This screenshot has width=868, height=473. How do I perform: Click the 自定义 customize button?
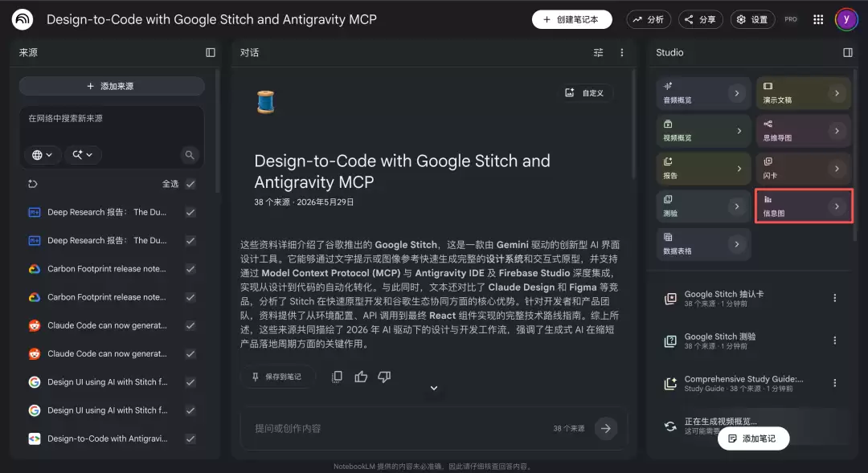coord(584,93)
